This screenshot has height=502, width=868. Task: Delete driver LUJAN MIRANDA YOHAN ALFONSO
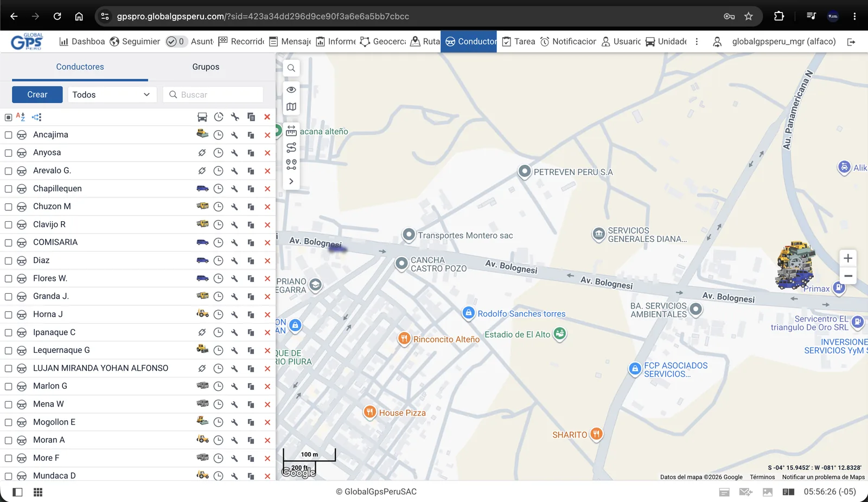[267, 369]
